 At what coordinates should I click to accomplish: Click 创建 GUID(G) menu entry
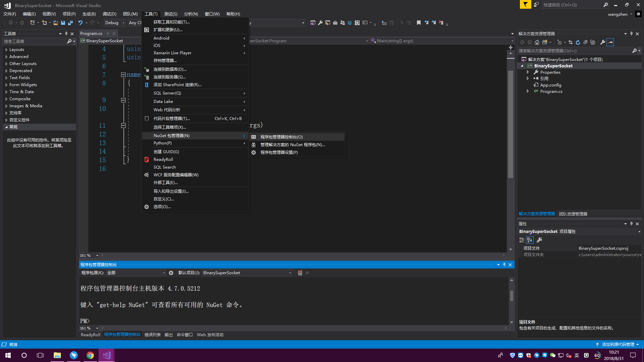(195, 152)
